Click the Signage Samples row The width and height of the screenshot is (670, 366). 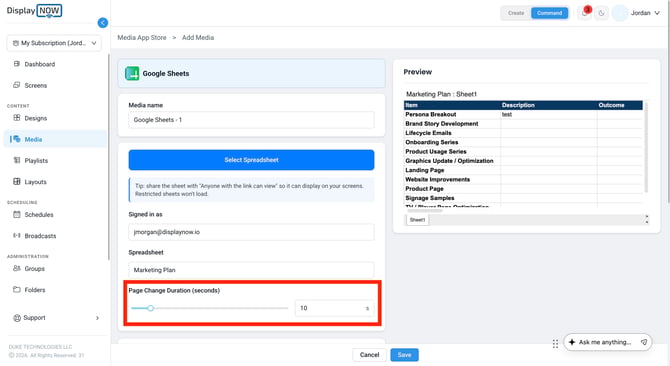click(x=523, y=198)
